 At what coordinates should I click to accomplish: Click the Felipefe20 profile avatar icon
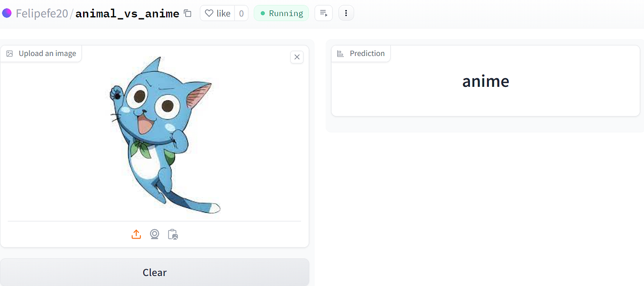(7, 13)
